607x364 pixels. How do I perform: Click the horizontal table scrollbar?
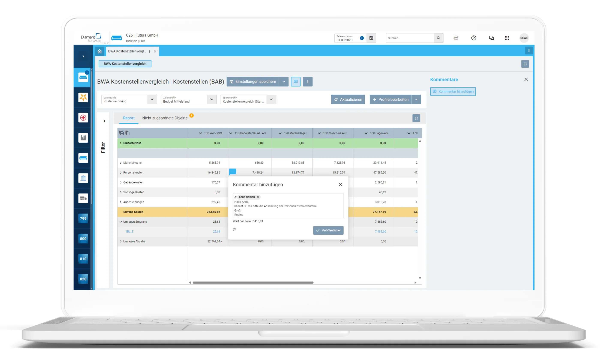pos(253,283)
